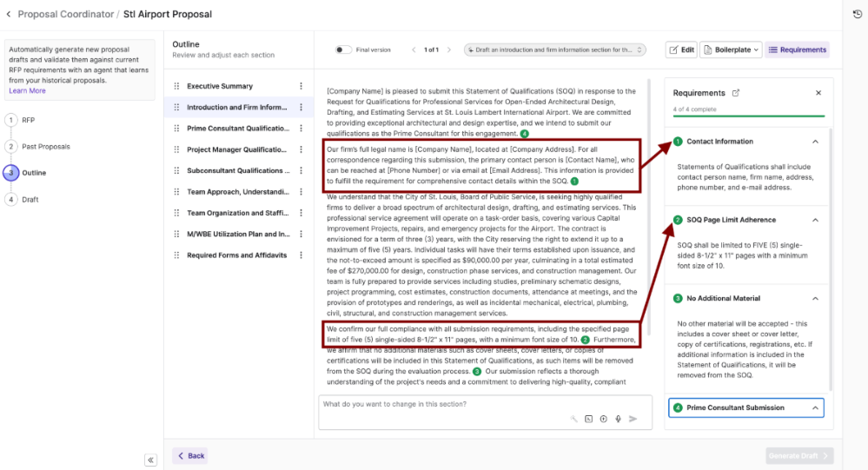Viewport: 868px width, 470px height.
Task: Open Proposal Coordinator breadcrumb link
Action: pos(65,15)
